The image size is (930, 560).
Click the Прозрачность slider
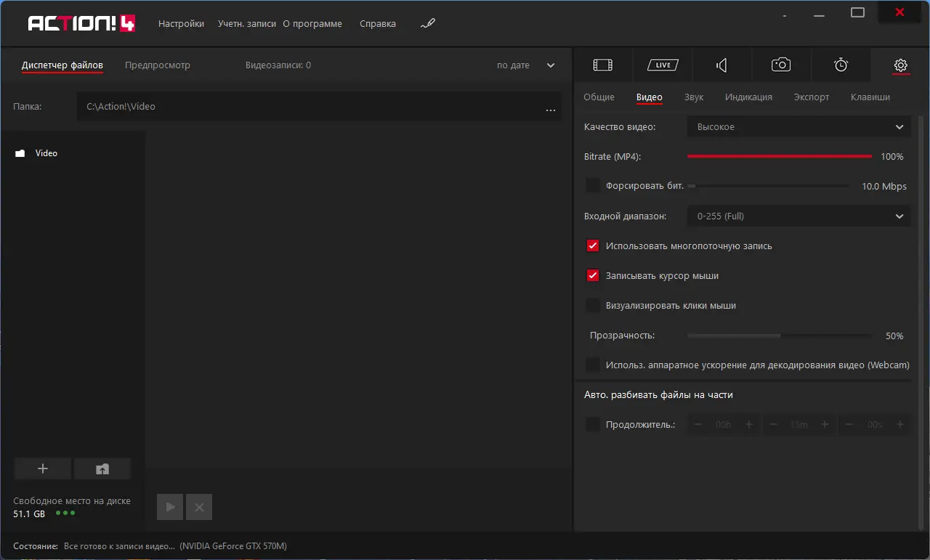click(780, 336)
